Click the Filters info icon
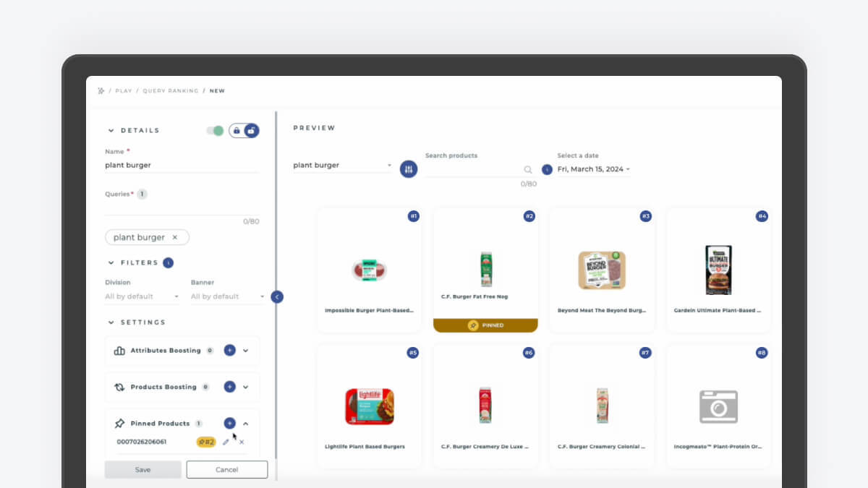Screen dimensions: 868x488 (x=168, y=262)
